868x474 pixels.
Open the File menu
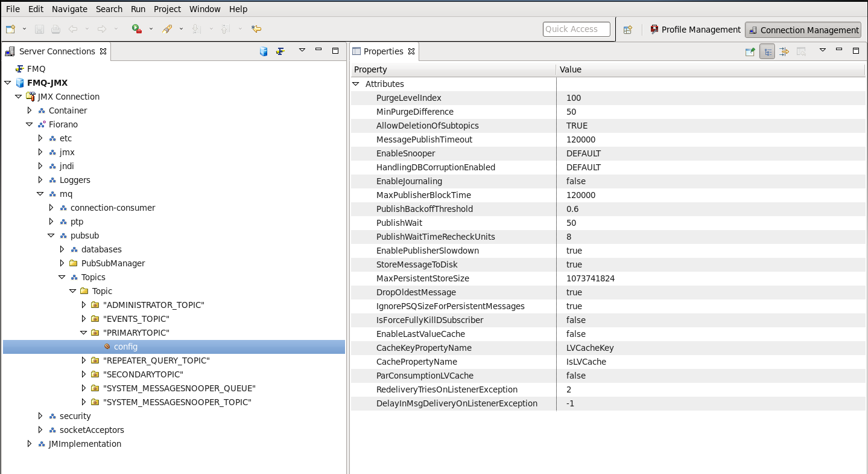pyautogui.click(x=13, y=9)
